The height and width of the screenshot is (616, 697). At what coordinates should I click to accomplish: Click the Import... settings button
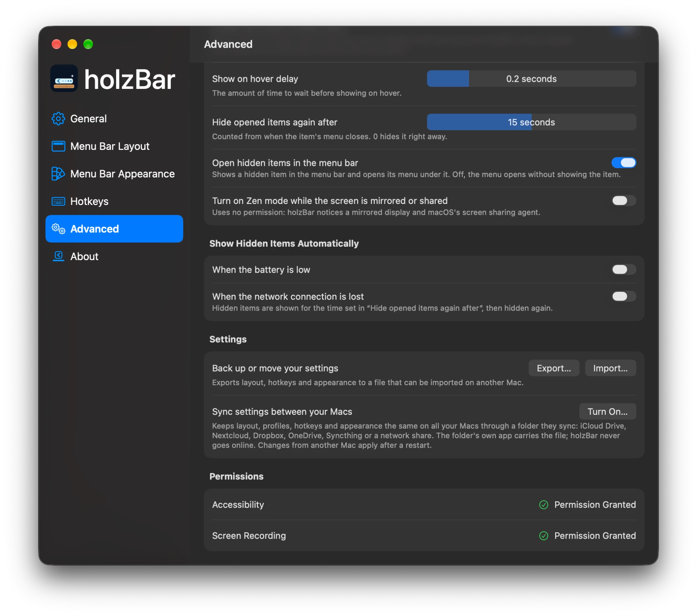[610, 368]
